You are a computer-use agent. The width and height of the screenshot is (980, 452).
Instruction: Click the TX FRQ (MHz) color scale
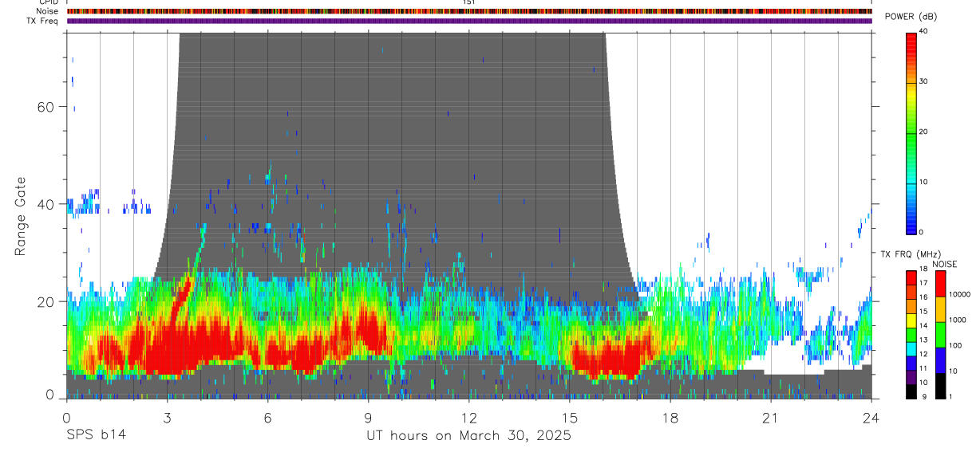pyautogui.click(x=911, y=334)
